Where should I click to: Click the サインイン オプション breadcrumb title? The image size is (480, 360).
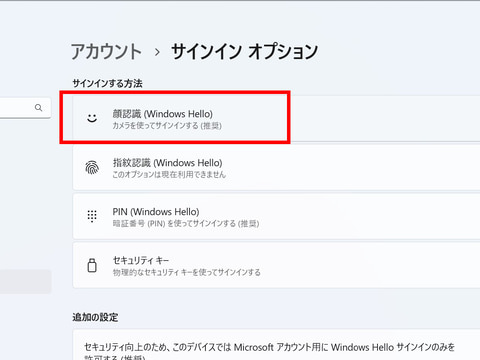(244, 52)
